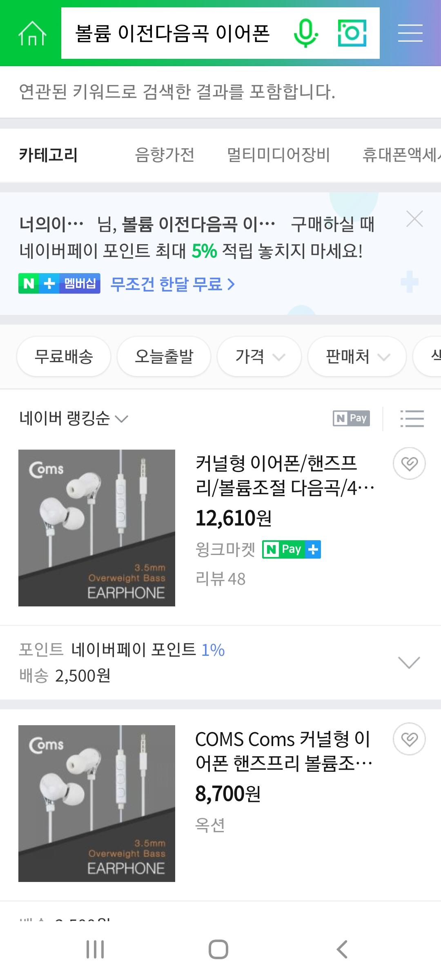Open the 무조건 한달 무료 membership link
This screenshot has height=980, width=441.
[x=173, y=284]
